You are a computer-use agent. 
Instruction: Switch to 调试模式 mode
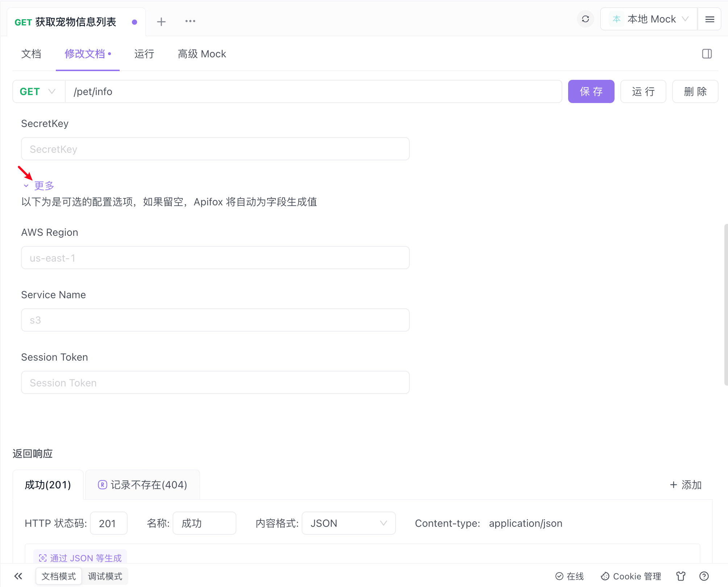coord(105,576)
